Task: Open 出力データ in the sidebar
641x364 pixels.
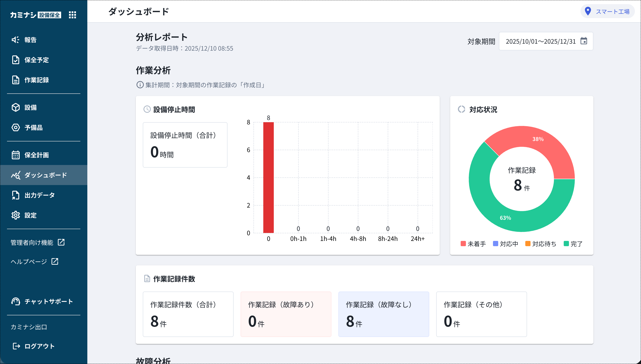Action: point(39,195)
